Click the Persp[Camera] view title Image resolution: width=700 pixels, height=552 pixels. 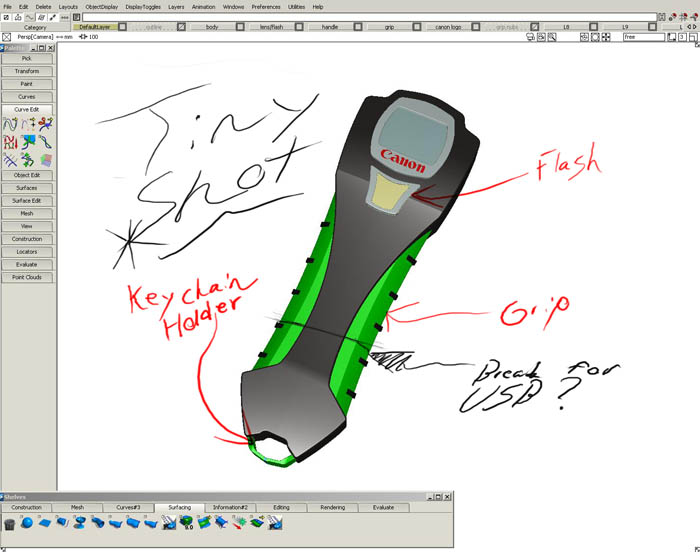(35, 37)
